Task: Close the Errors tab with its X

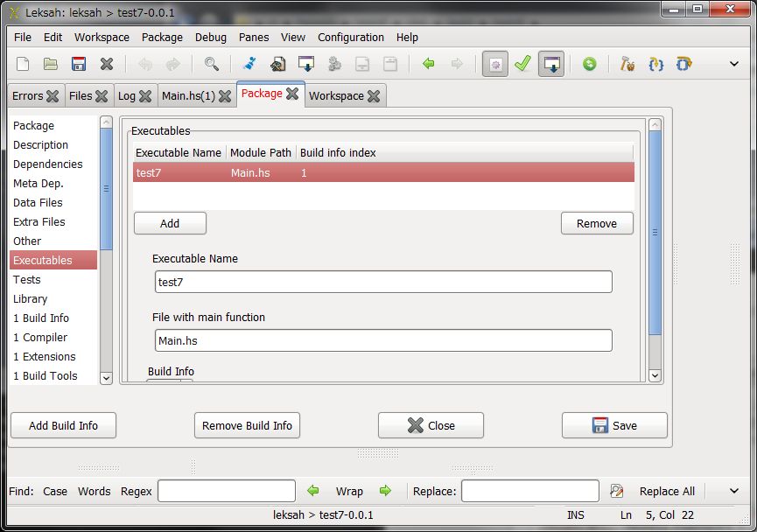Action: [x=53, y=96]
